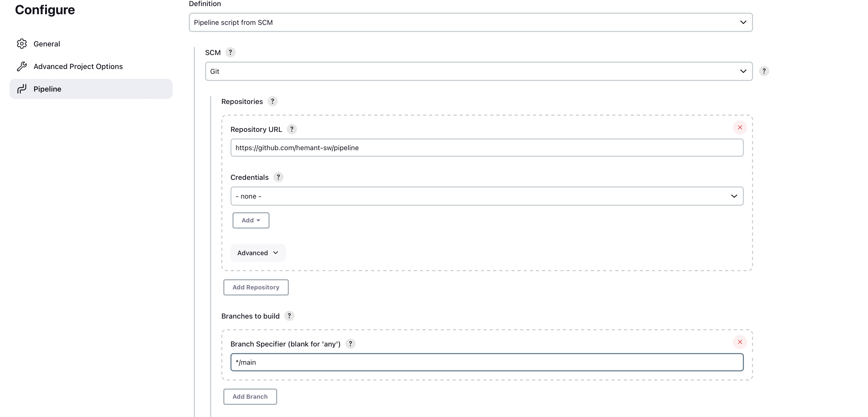Click the Add Branch button
Image resolution: width=868 pixels, height=417 pixels.
pyautogui.click(x=250, y=397)
